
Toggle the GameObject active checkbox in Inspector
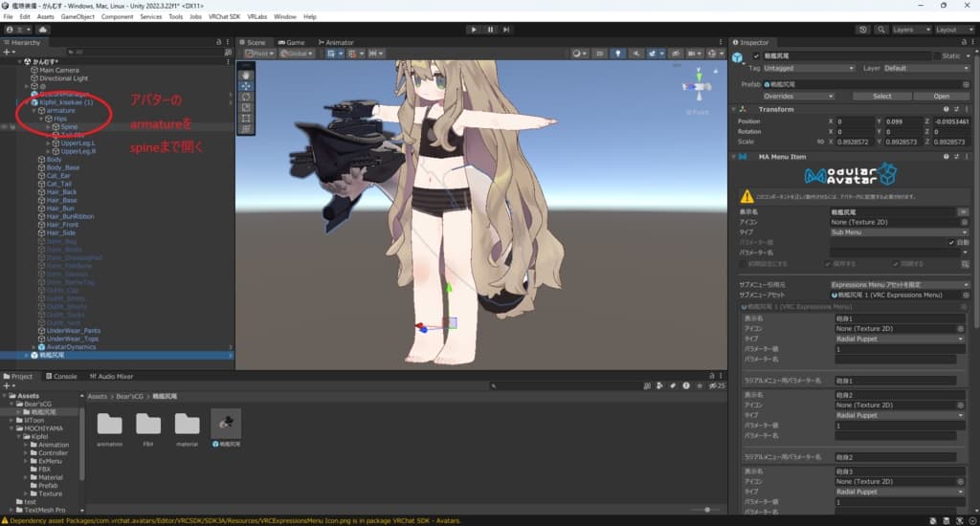click(x=756, y=56)
